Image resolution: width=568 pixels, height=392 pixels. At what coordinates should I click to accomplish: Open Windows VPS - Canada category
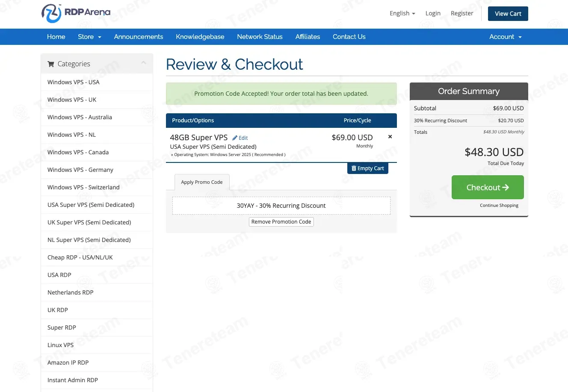(97, 152)
